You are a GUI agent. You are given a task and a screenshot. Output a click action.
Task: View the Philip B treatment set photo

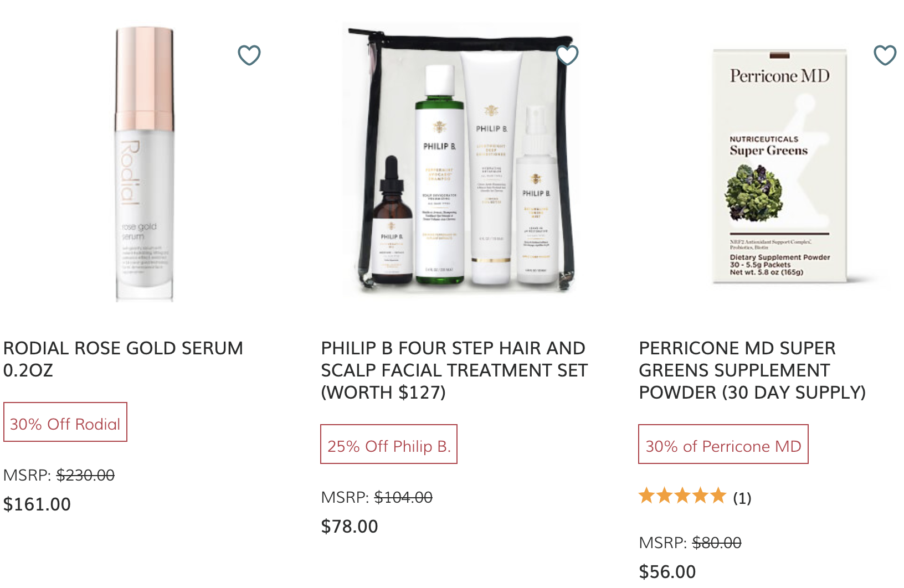[461, 158]
